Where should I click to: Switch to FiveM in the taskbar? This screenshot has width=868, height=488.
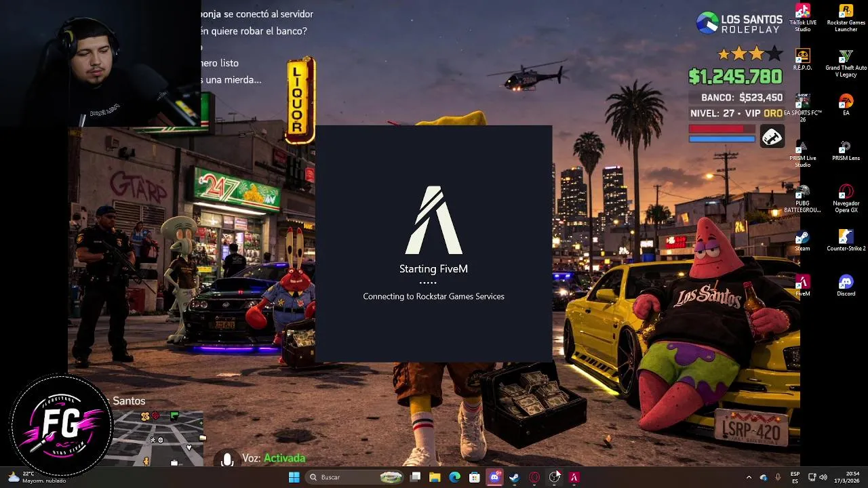tap(574, 477)
